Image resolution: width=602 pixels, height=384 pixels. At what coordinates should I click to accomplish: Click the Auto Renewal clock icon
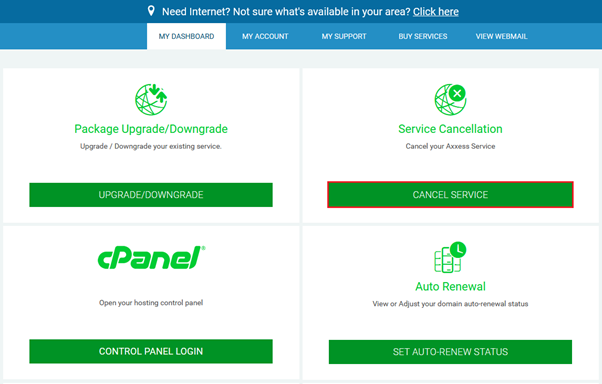tap(450, 257)
